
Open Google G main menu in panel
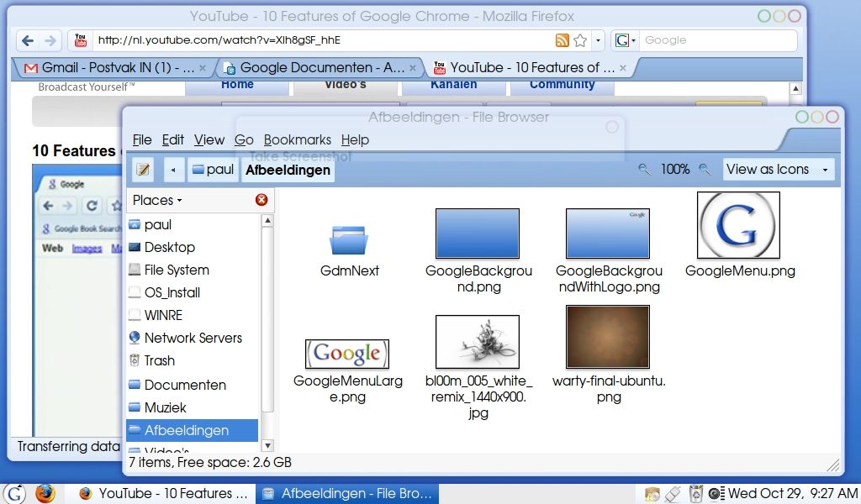(x=14, y=494)
